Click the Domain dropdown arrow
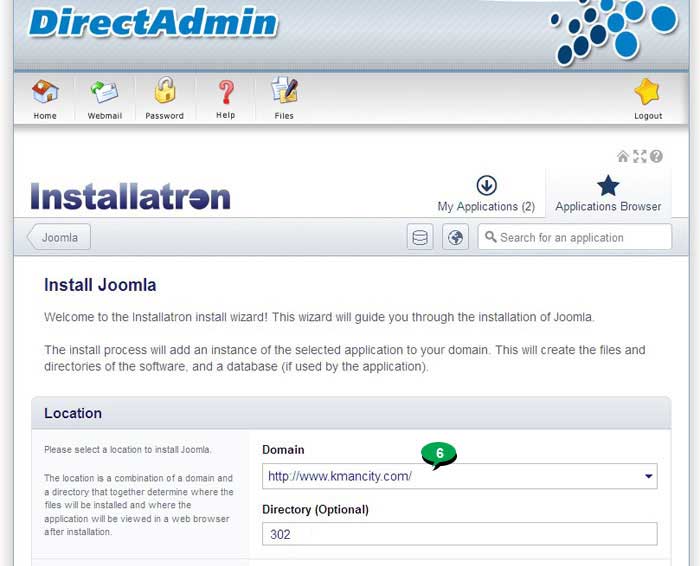 pyautogui.click(x=649, y=476)
